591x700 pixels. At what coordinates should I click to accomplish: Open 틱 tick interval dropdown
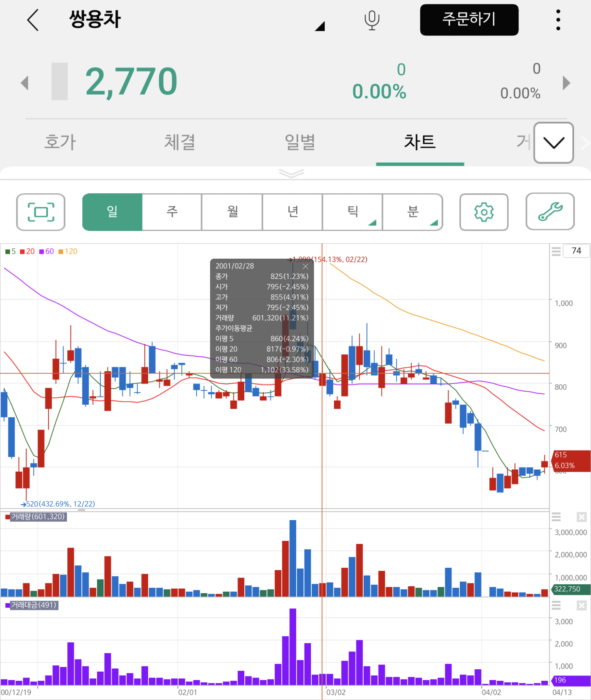352,212
